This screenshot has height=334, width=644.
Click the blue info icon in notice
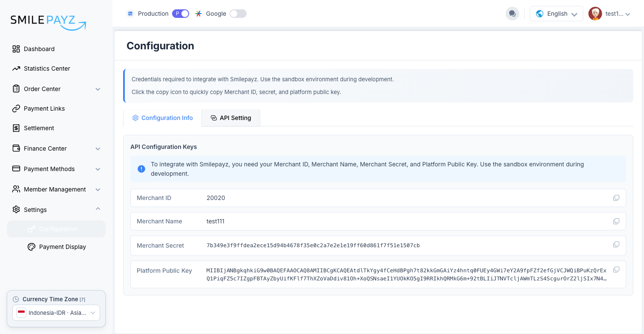141,169
